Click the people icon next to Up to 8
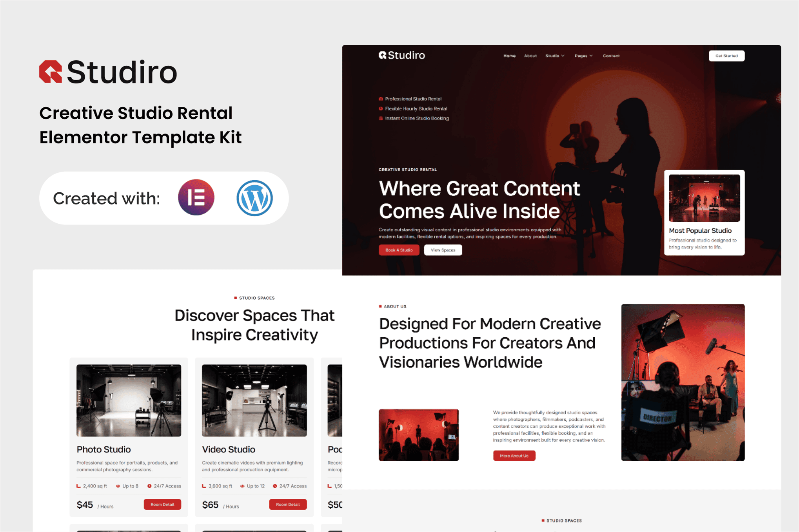This screenshot has width=799, height=532. pos(118,486)
